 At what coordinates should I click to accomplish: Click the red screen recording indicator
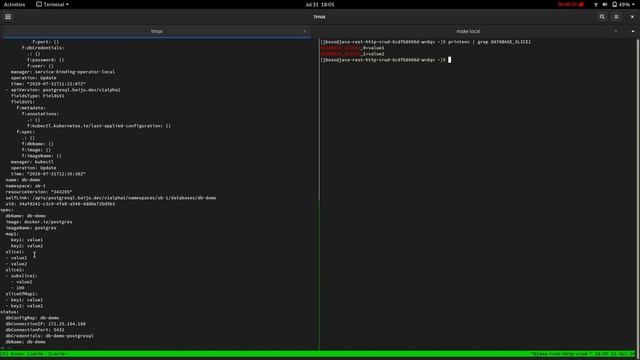coord(571,4)
